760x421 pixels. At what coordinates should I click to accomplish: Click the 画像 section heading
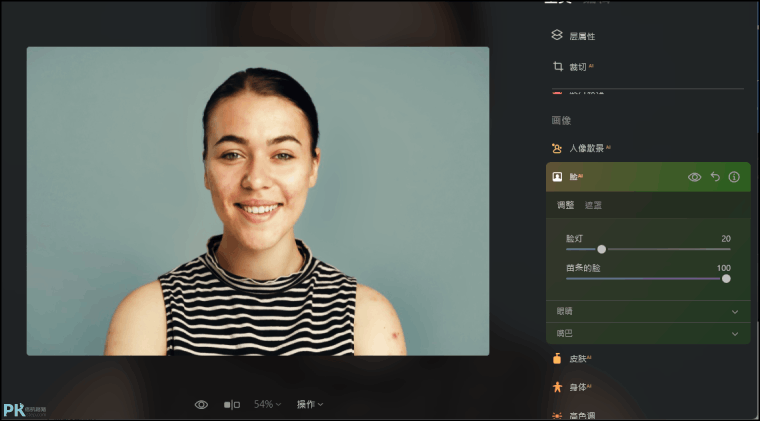tap(561, 120)
